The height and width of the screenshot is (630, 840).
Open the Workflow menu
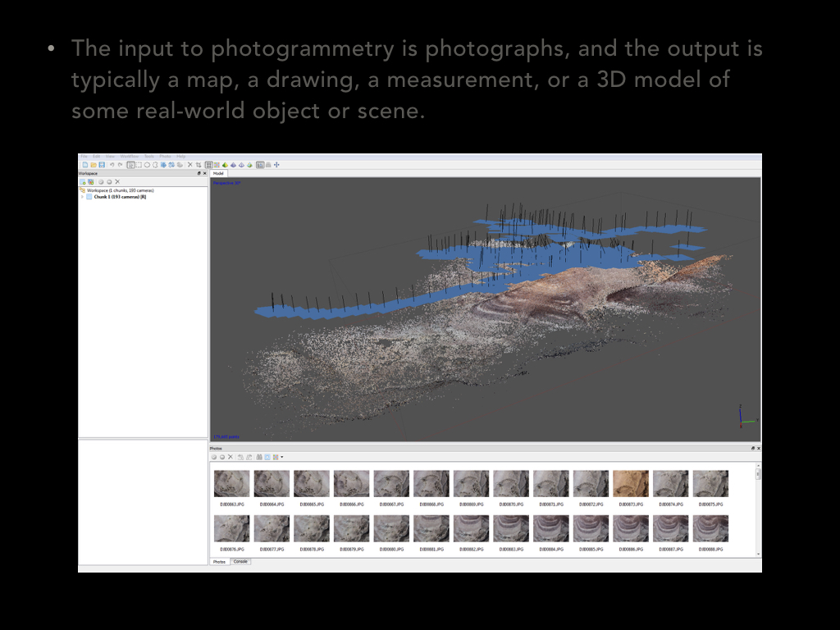pyautogui.click(x=130, y=157)
